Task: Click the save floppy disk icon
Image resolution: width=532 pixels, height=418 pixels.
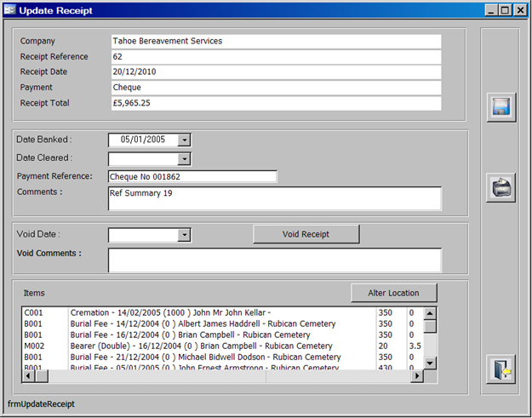Action: click(501, 107)
